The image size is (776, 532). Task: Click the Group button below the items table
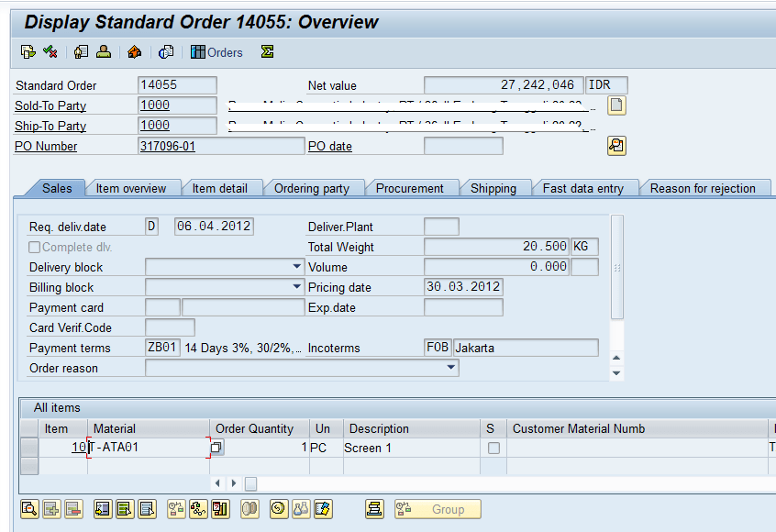click(438, 509)
